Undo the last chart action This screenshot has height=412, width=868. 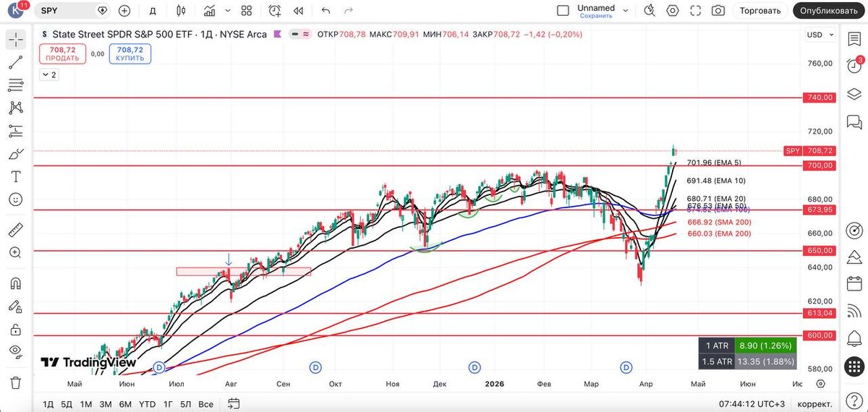pos(325,11)
